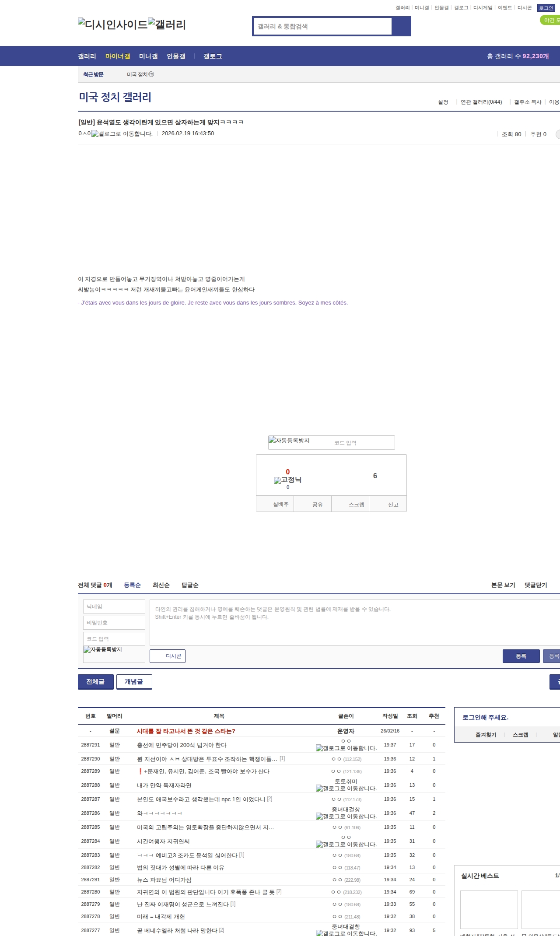This screenshot has height=936, width=560.
Task: Click the 공유 share button
Action: (x=312, y=504)
